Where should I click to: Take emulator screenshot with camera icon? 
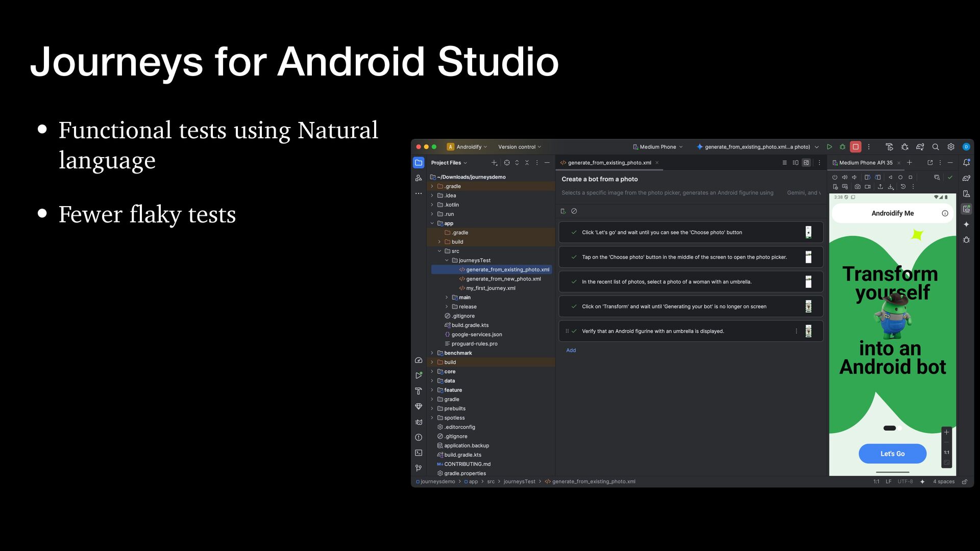(x=857, y=187)
